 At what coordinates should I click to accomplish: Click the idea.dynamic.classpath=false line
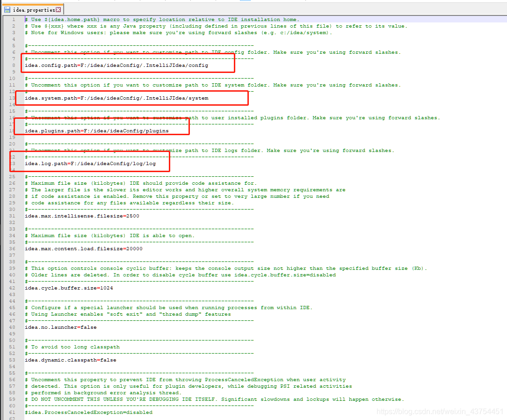pyautogui.click(x=70, y=360)
